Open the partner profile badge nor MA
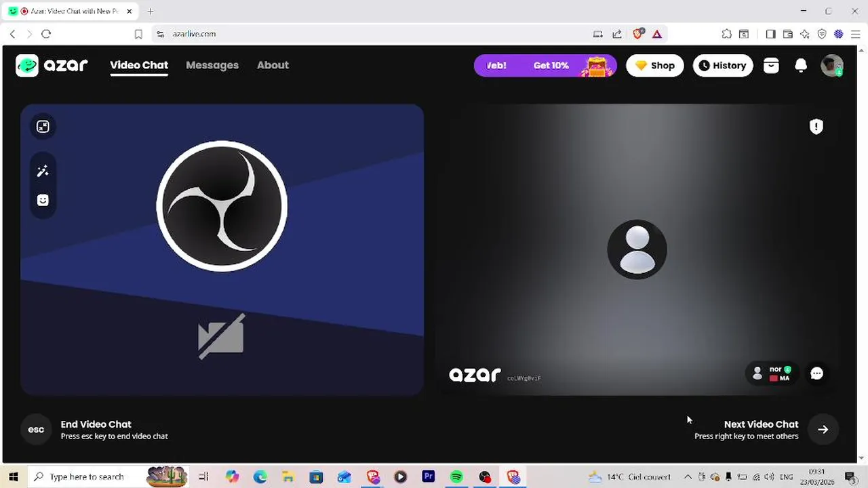This screenshot has width=868, height=488. (772, 373)
